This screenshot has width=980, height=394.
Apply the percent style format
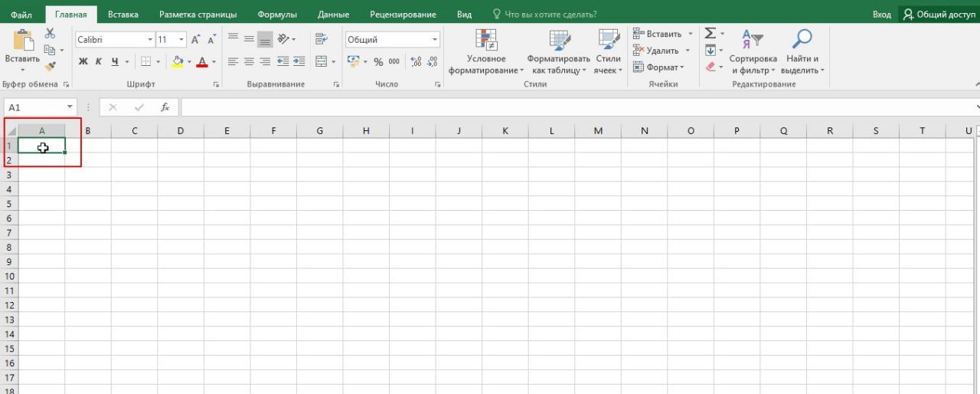(x=378, y=61)
